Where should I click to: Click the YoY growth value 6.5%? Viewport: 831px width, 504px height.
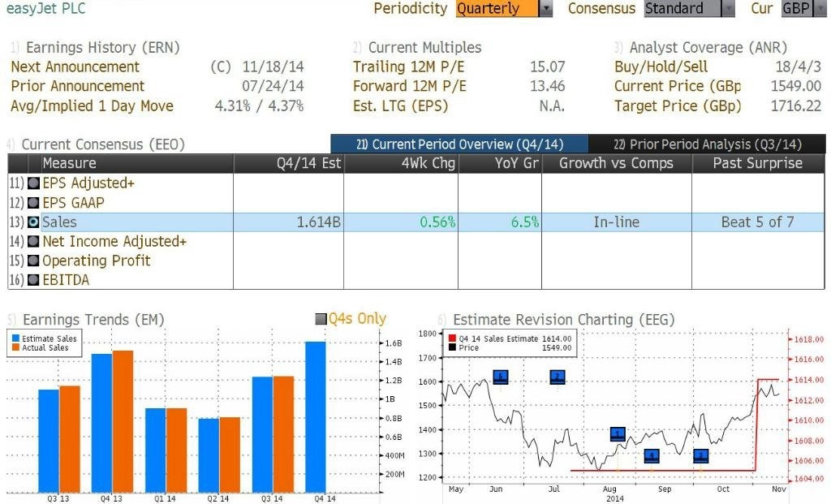point(525,222)
